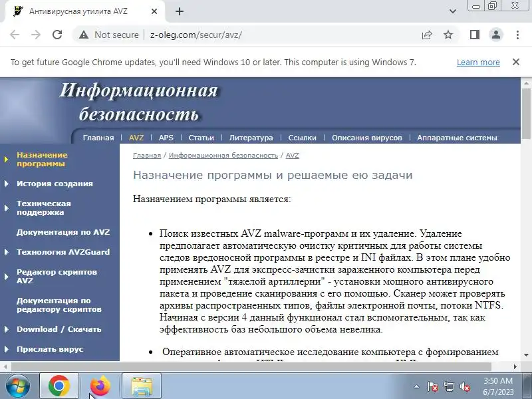This screenshot has height=399, width=532.
Task: Open Назначение программы sidebar link
Action: [x=42, y=159]
